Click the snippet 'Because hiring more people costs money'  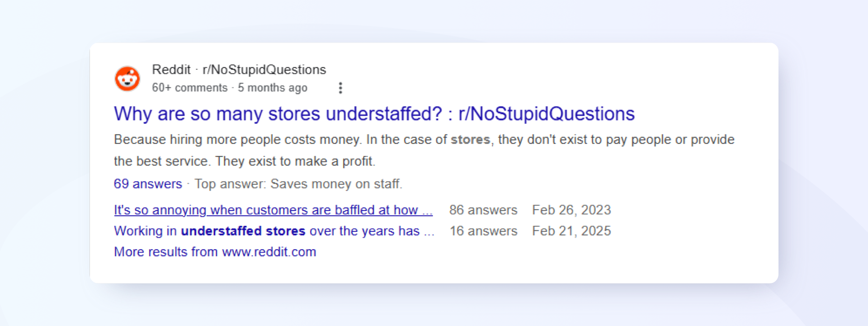[x=237, y=139]
